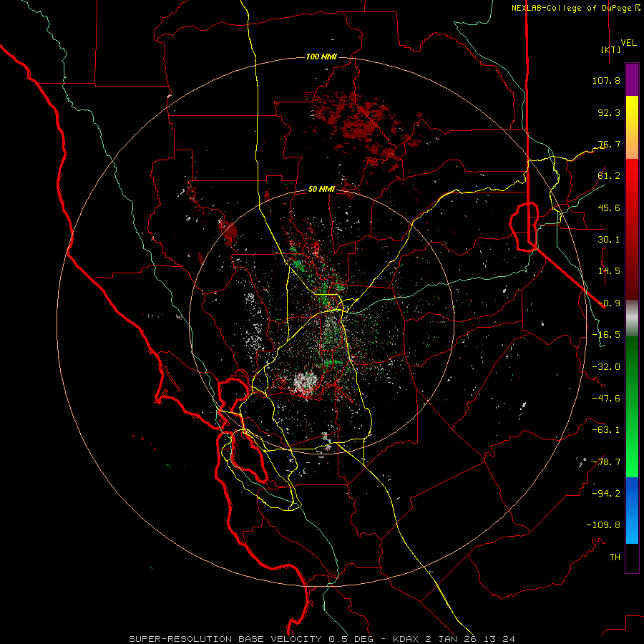Select the -94.2 legend value
Screen dimensions: 644x644
click(x=606, y=494)
